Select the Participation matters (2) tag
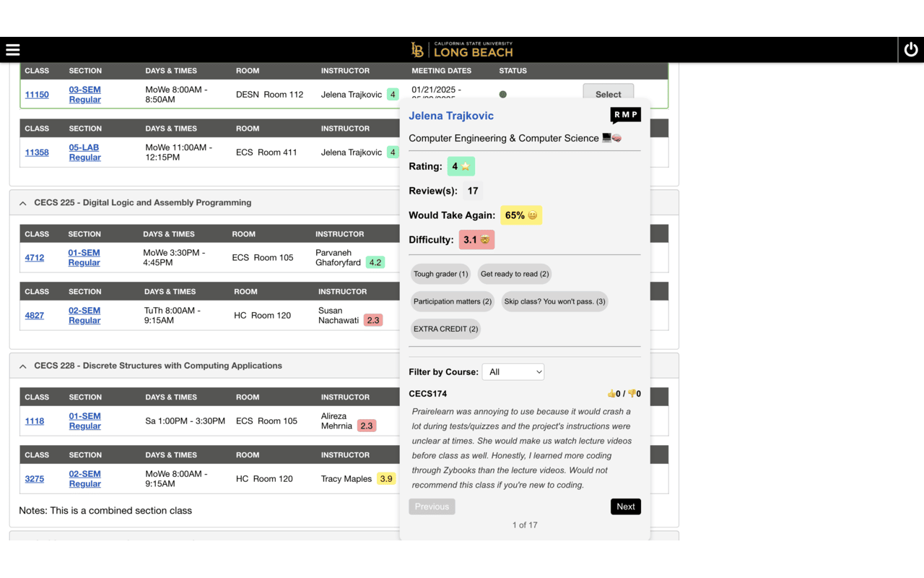This screenshot has height=578, width=924. pos(453,301)
